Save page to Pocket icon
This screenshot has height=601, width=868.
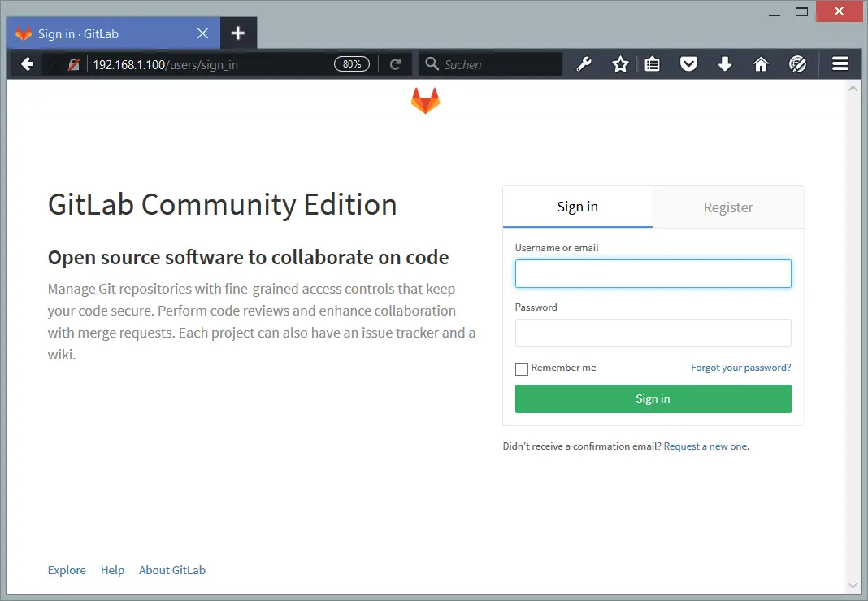click(x=688, y=64)
